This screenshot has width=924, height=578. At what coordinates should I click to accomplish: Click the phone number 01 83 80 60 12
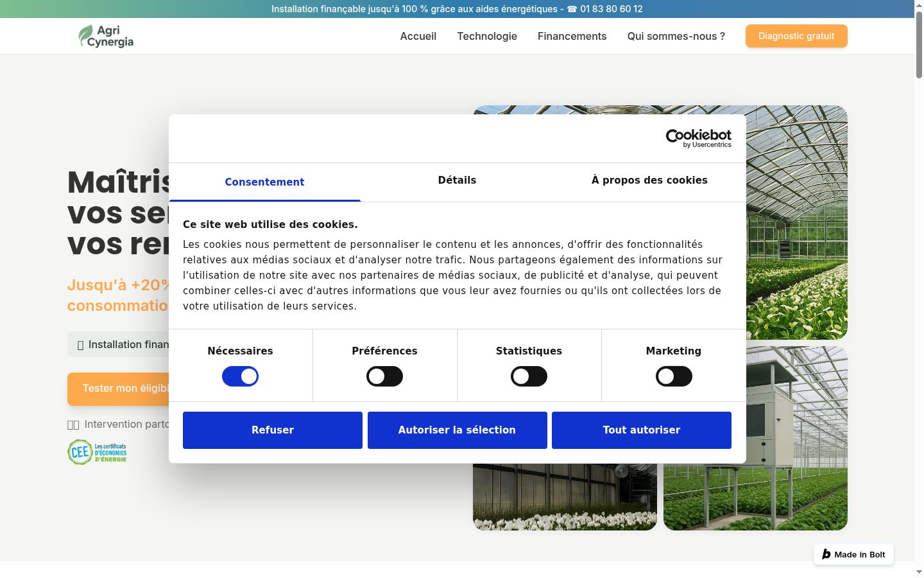click(611, 9)
